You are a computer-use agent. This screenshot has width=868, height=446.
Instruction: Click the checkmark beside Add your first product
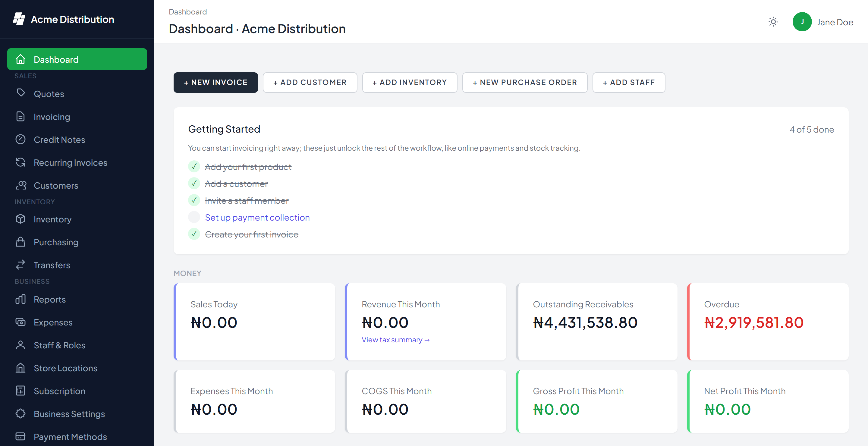(194, 166)
